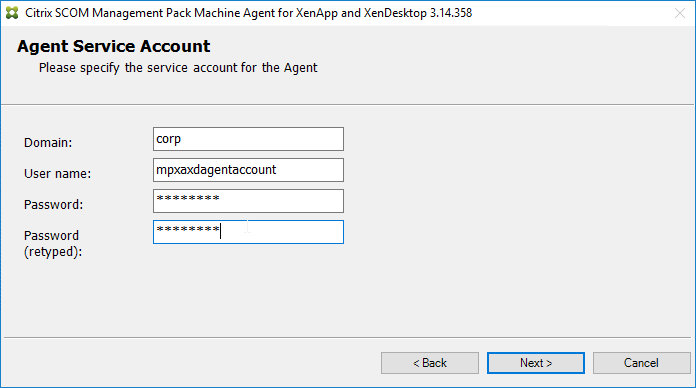
Task: Go to the previous step with Back
Action: tap(430, 363)
